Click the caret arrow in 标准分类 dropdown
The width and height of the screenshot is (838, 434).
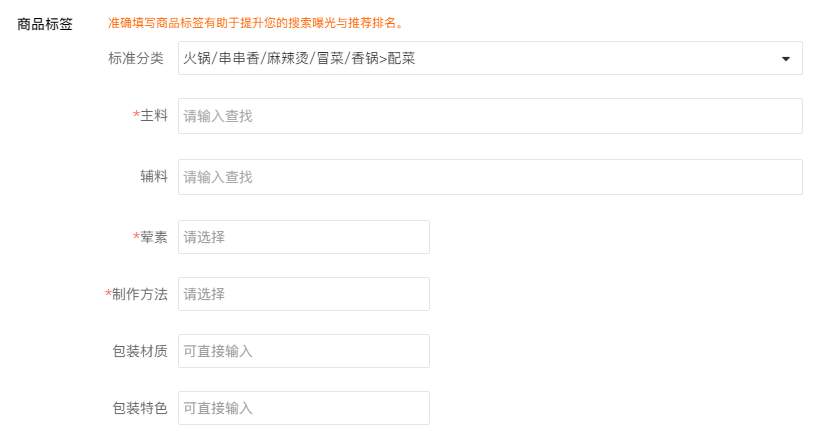pos(786,59)
